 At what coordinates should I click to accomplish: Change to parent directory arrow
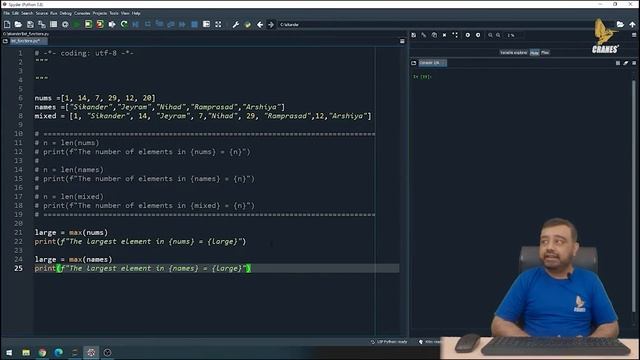(632, 24)
